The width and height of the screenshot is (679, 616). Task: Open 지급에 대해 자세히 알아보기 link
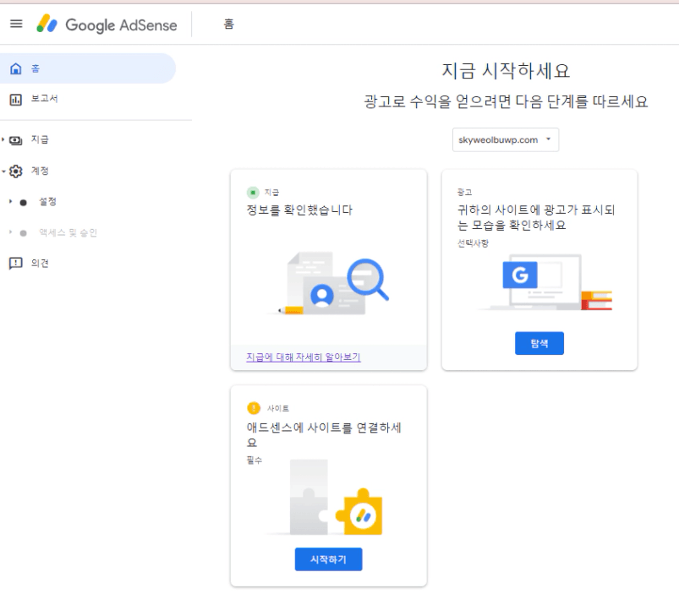coord(303,357)
